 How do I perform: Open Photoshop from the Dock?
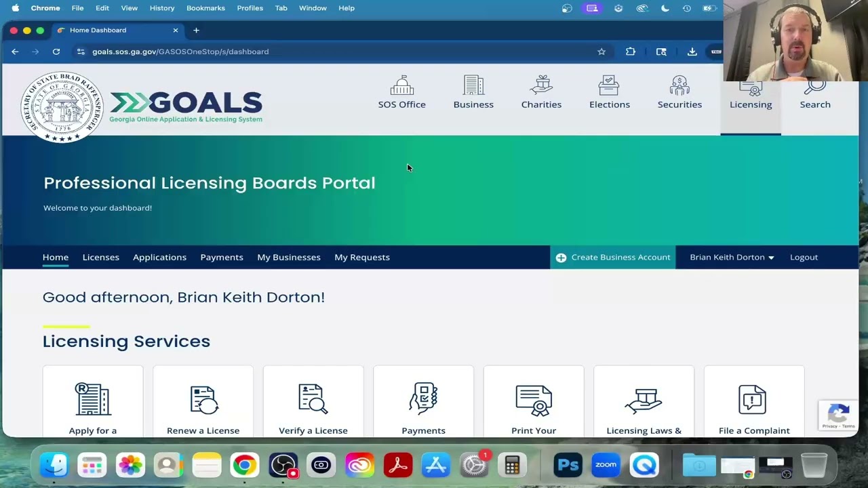568,465
